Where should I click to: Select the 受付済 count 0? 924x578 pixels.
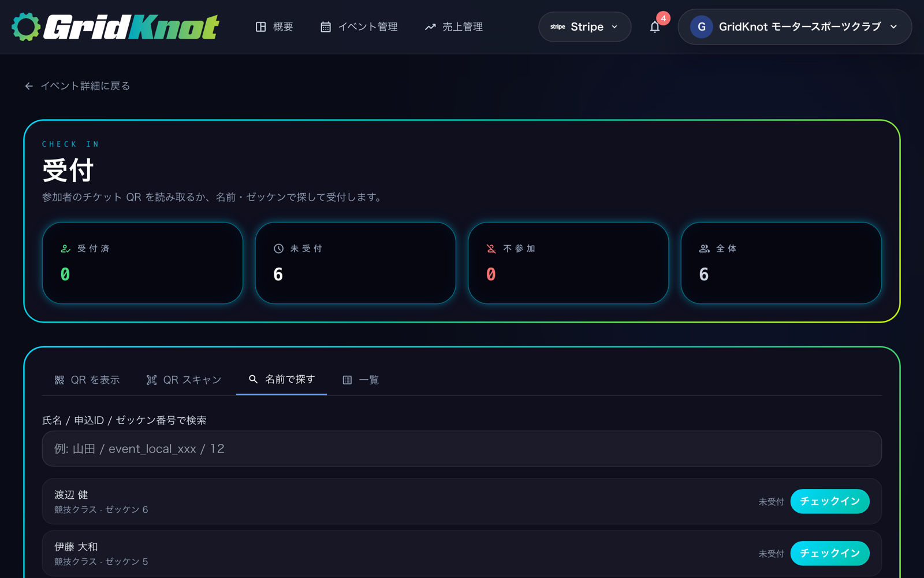(65, 275)
